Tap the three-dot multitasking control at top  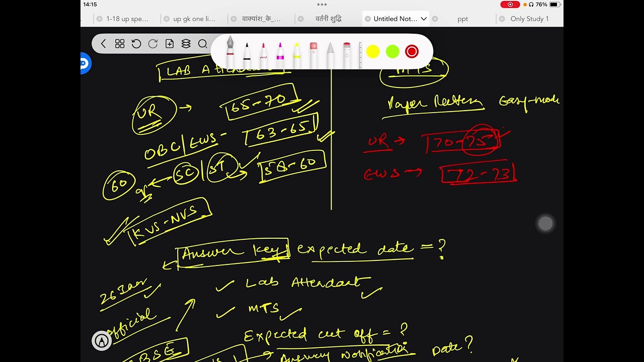point(322,5)
